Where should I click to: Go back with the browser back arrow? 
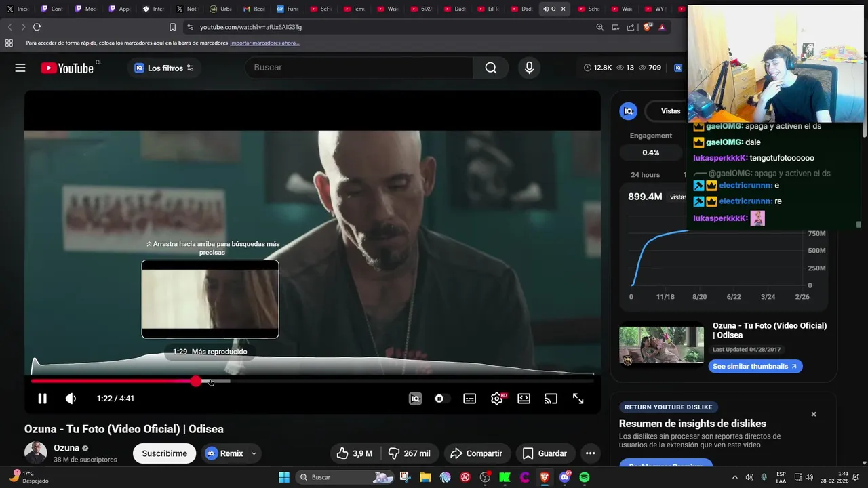9,27
